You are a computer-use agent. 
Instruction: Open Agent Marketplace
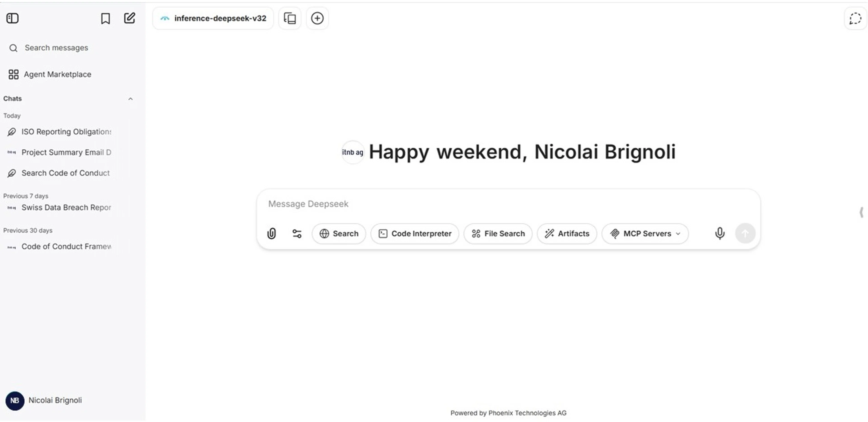coord(57,74)
